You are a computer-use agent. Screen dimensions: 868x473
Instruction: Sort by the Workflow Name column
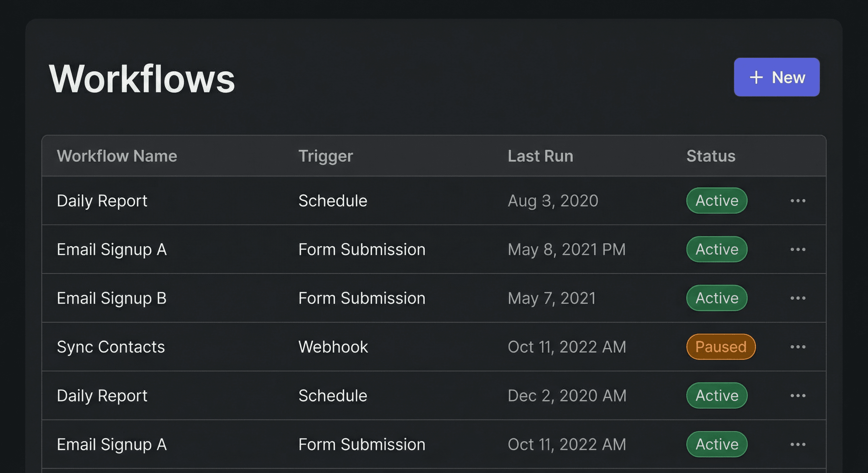coord(117,156)
